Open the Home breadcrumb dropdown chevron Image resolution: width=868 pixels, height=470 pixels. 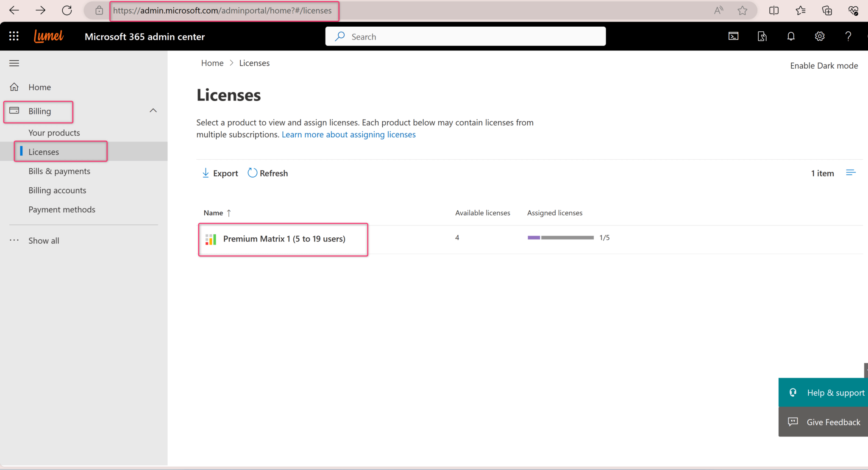point(231,63)
